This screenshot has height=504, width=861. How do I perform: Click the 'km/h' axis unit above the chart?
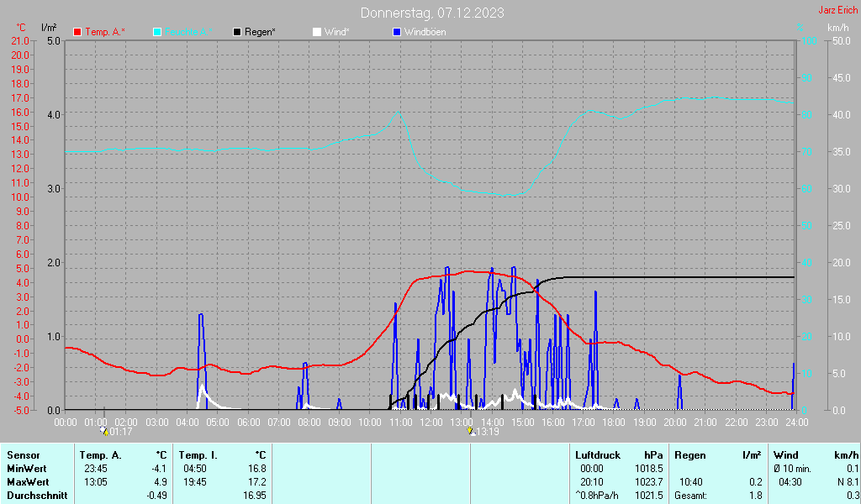[838, 28]
